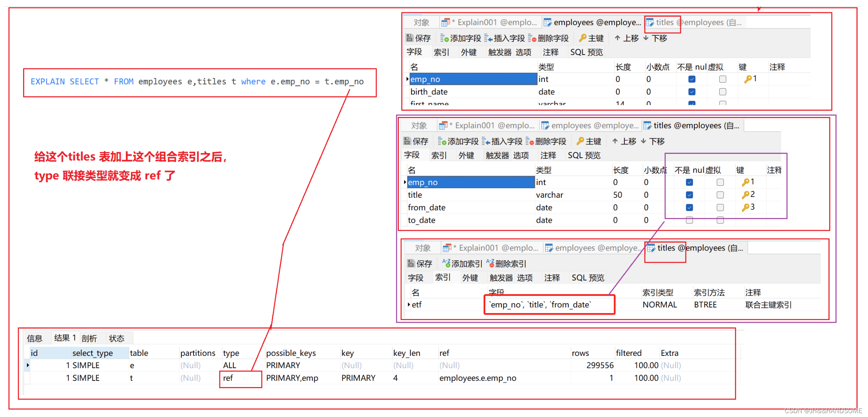Click key icon 2 on the title field row

coord(745,195)
